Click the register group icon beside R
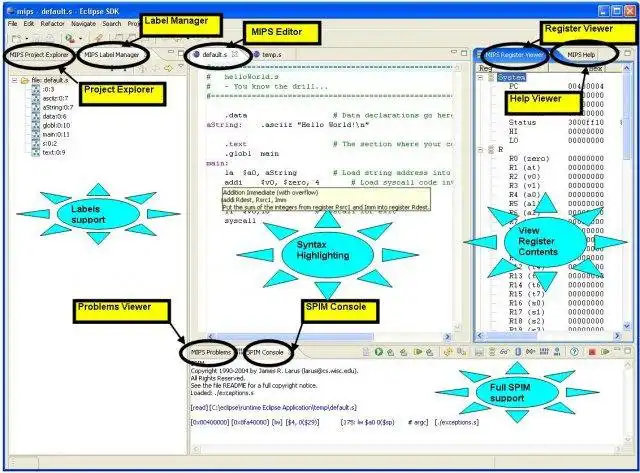The height and width of the screenshot is (473, 640). [x=491, y=149]
